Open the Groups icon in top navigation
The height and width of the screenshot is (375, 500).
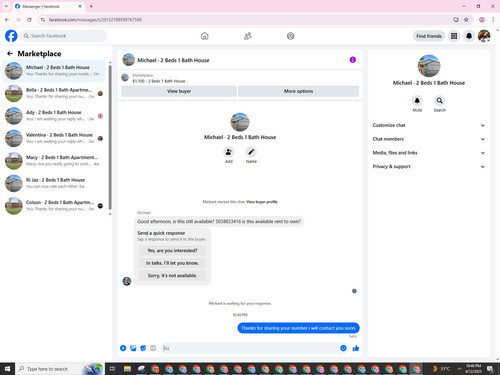coord(290,36)
